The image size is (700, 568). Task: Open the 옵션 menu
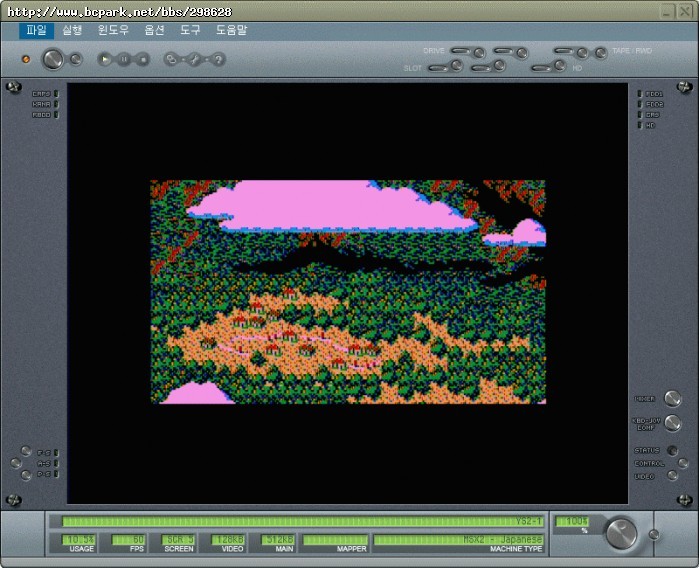[155, 30]
